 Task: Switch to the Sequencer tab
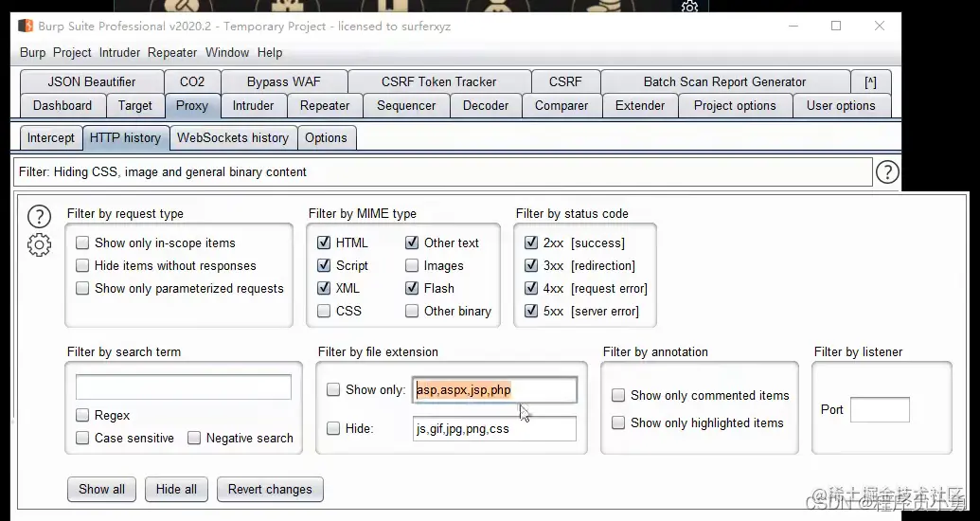coord(406,106)
